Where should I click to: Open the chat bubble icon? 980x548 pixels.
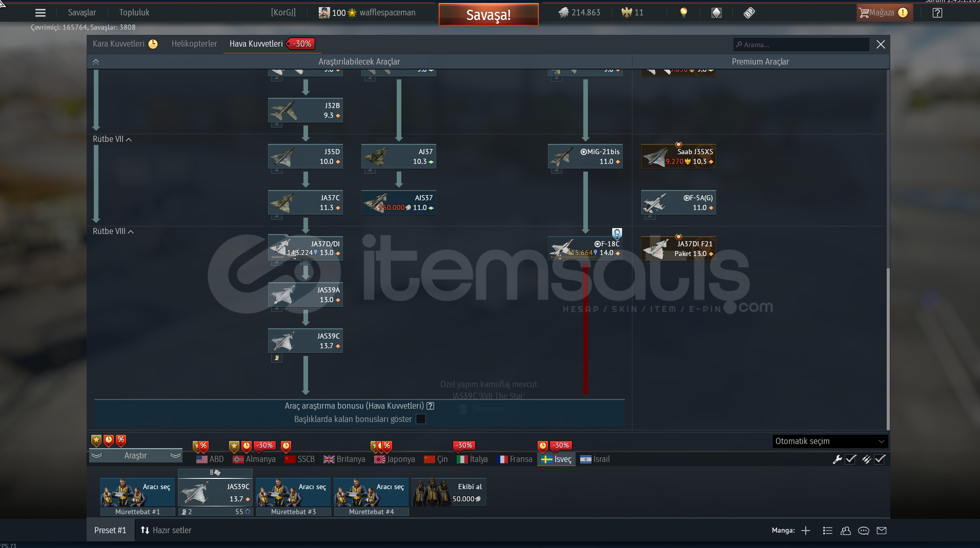tap(864, 531)
